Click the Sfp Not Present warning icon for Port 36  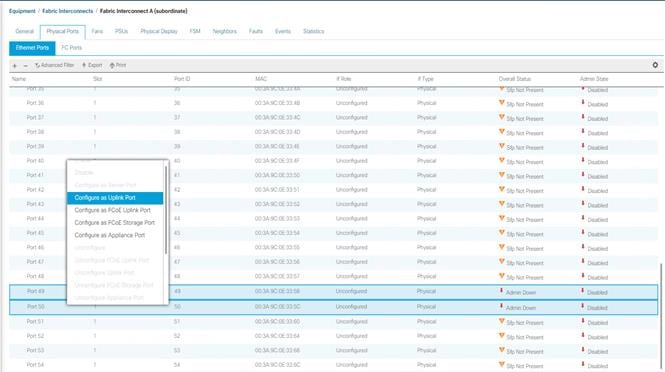click(502, 103)
